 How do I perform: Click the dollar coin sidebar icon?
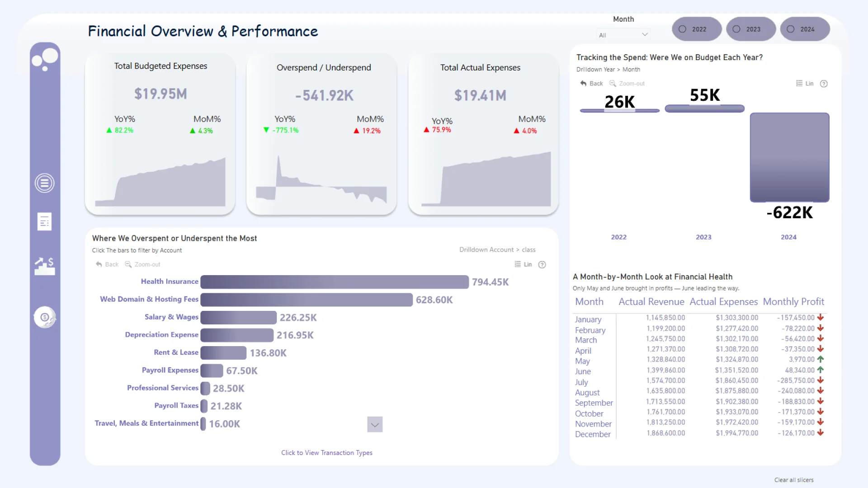click(45, 317)
